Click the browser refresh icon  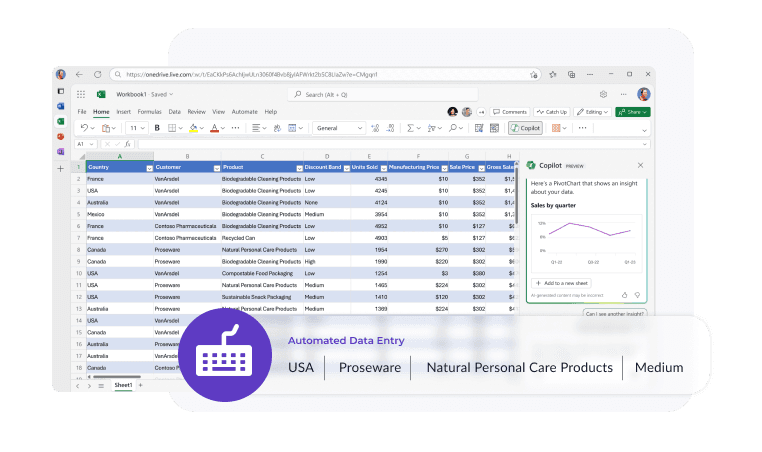pos(98,74)
